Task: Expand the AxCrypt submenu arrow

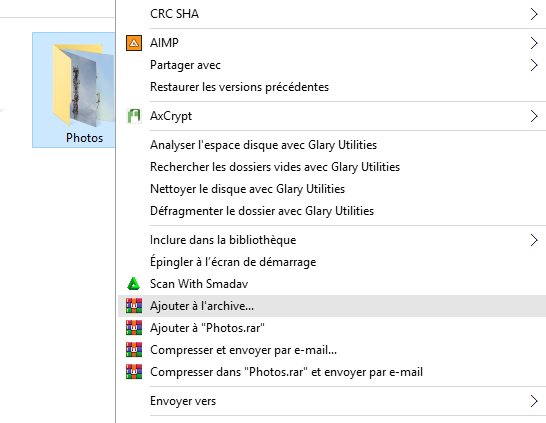Action: tap(534, 116)
